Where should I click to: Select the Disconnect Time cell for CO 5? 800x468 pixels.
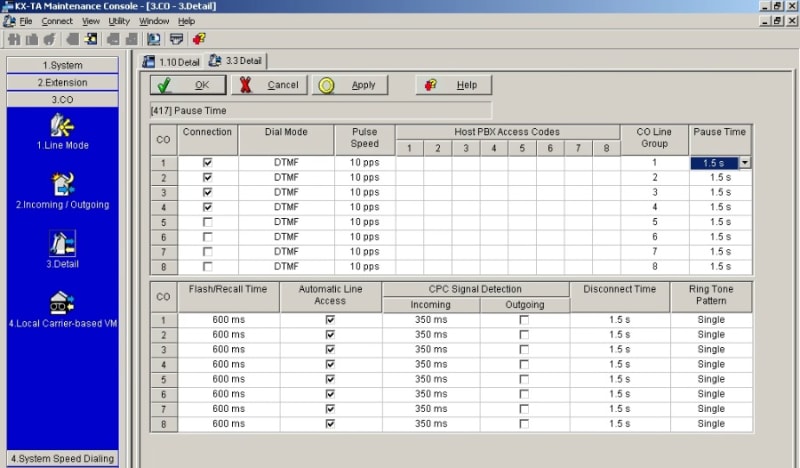pyautogui.click(x=619, y=379)
